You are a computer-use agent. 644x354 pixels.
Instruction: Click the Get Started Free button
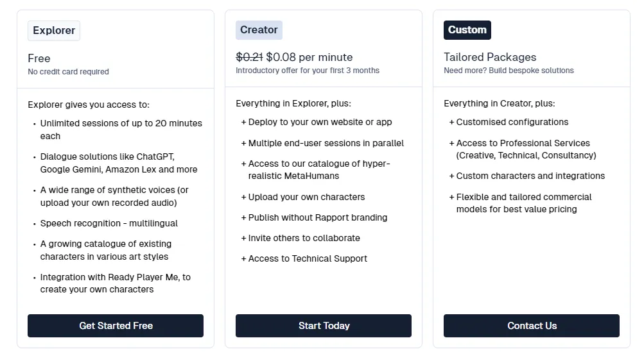coord(116,326)
